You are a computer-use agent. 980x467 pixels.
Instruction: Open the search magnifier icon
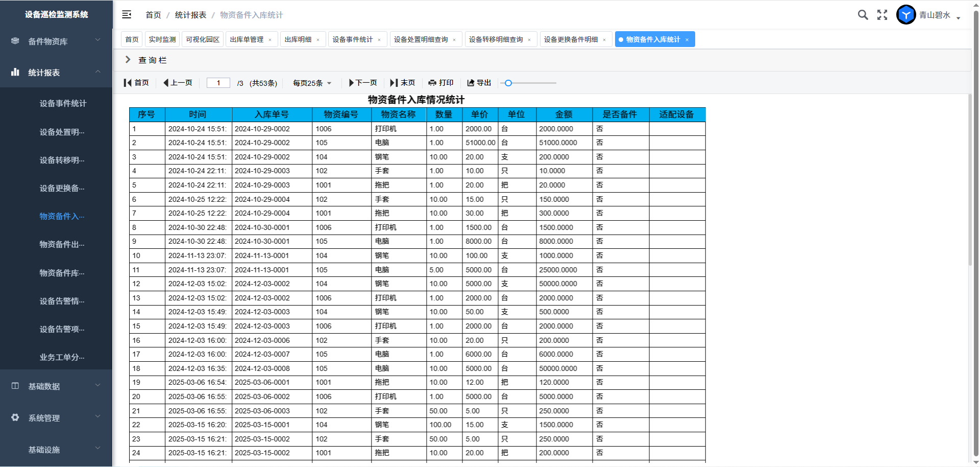[x=863, y=15]
